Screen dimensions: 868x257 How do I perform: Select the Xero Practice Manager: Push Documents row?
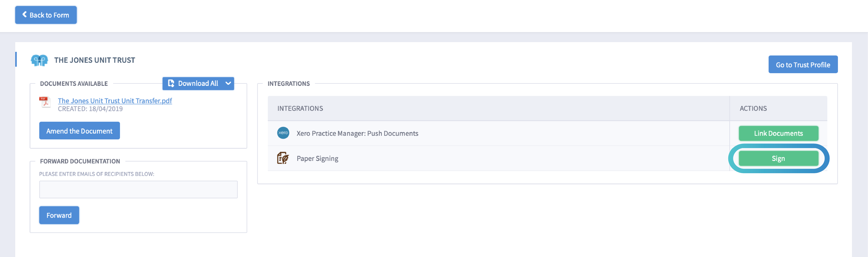[357, 133]
